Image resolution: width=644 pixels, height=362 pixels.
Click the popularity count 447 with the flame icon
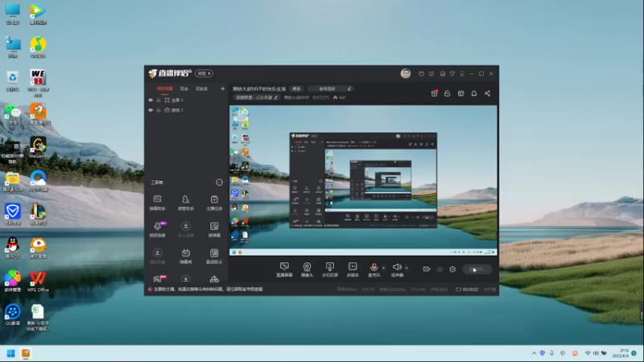(340, 97)
